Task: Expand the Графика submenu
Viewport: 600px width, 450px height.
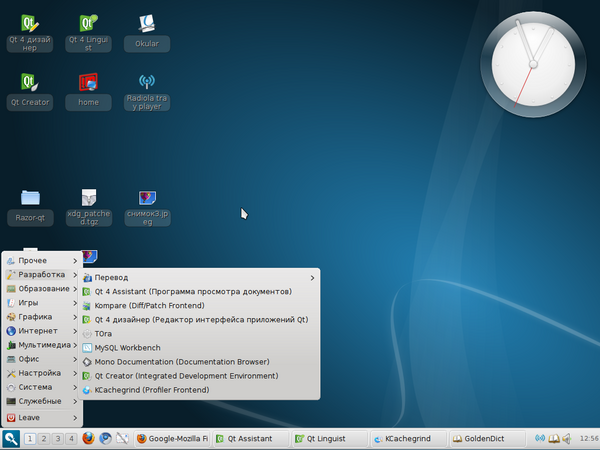Action: [42, 317]
